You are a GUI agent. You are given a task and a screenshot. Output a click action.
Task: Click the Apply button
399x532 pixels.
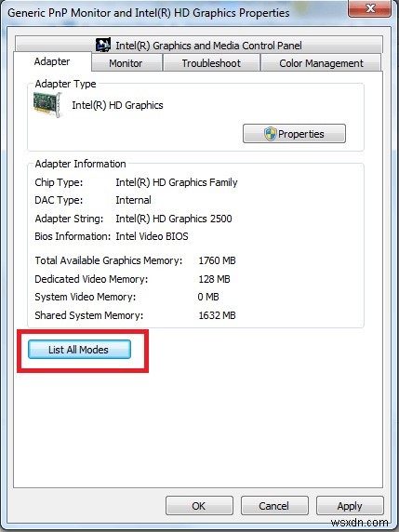tap(350, 506)
